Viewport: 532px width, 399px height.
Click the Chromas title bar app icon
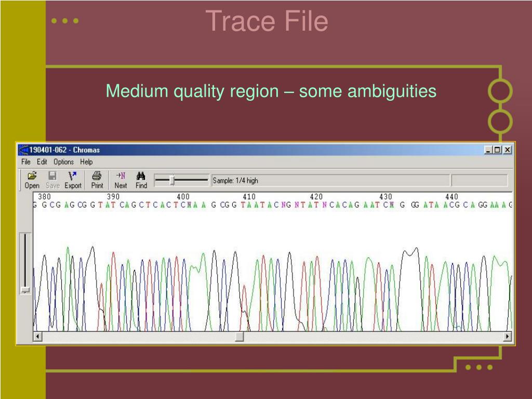click(23, 150)
